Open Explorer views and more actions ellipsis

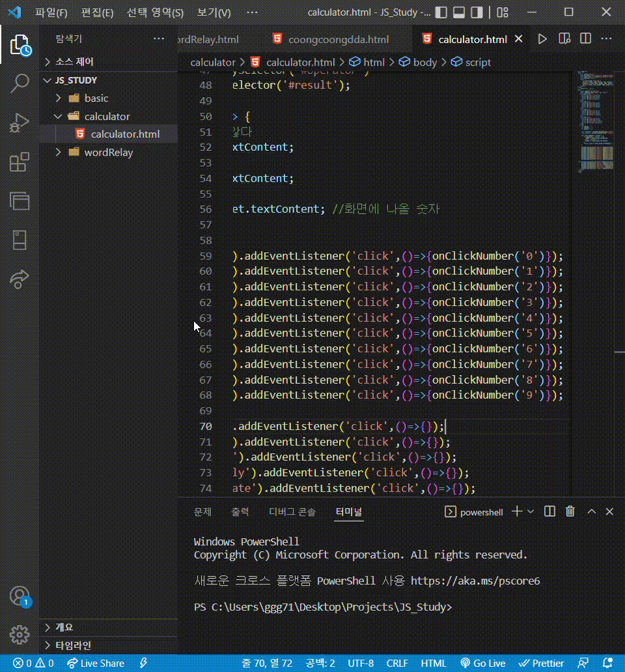click(x=159, y=38)
